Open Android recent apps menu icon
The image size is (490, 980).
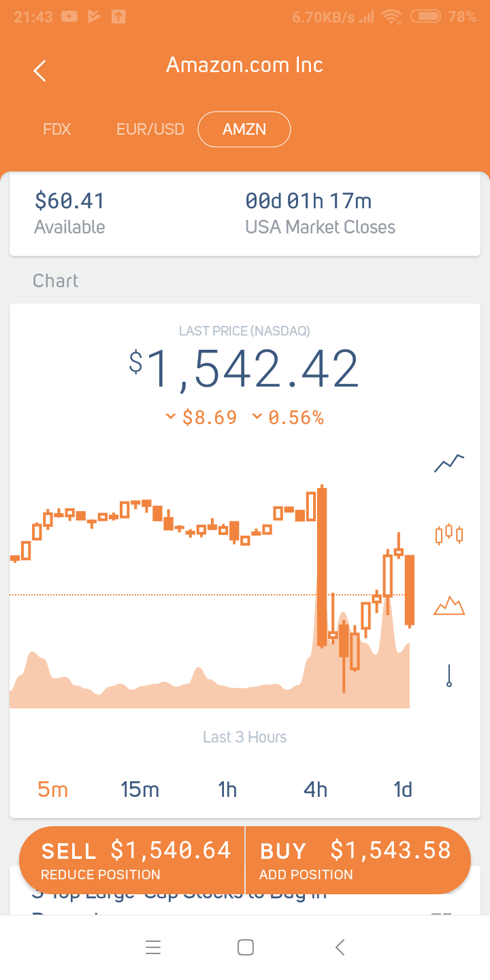point(153,947)
